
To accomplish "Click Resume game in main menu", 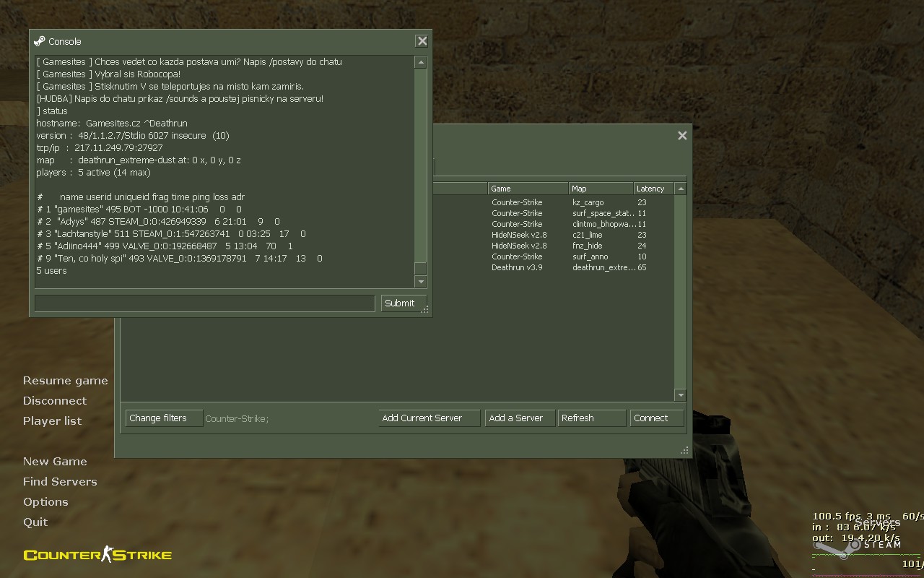I will point(65,381).
